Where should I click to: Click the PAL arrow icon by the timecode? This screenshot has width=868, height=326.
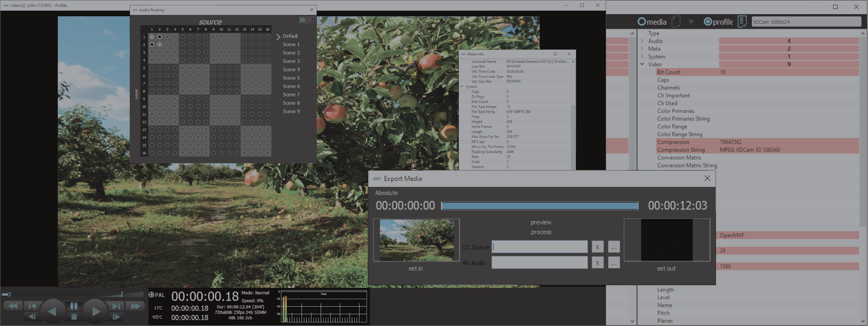click(151, 295)
